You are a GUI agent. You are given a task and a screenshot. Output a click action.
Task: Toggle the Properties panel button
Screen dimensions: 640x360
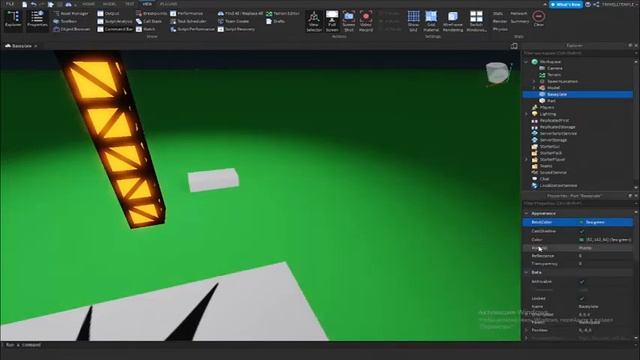point(37,20)
